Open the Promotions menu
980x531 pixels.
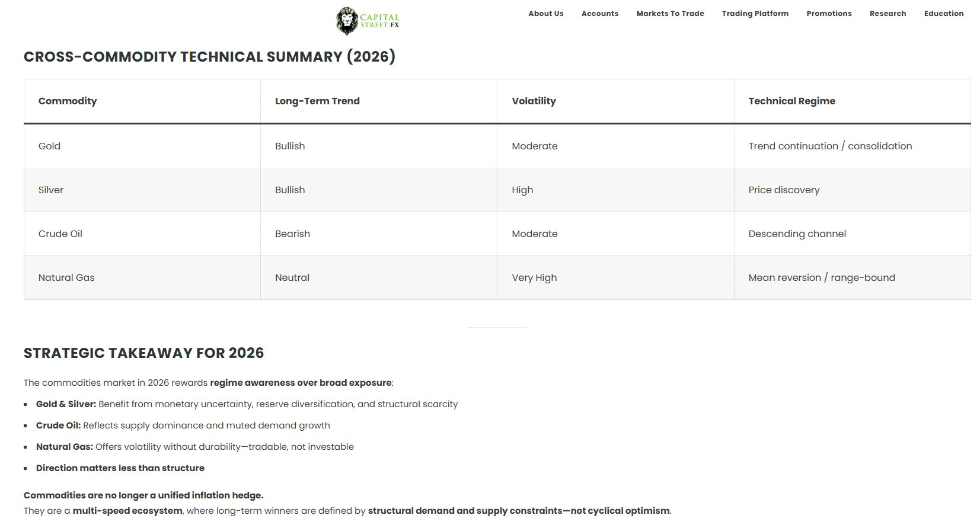pos(829,14)
